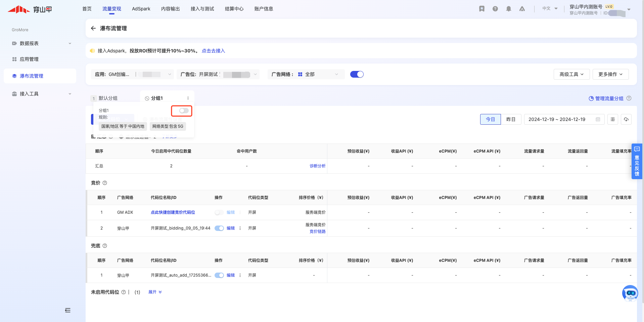Click the 接入工具 briefcase icon

pyautogui.click(x=14, y=94)
